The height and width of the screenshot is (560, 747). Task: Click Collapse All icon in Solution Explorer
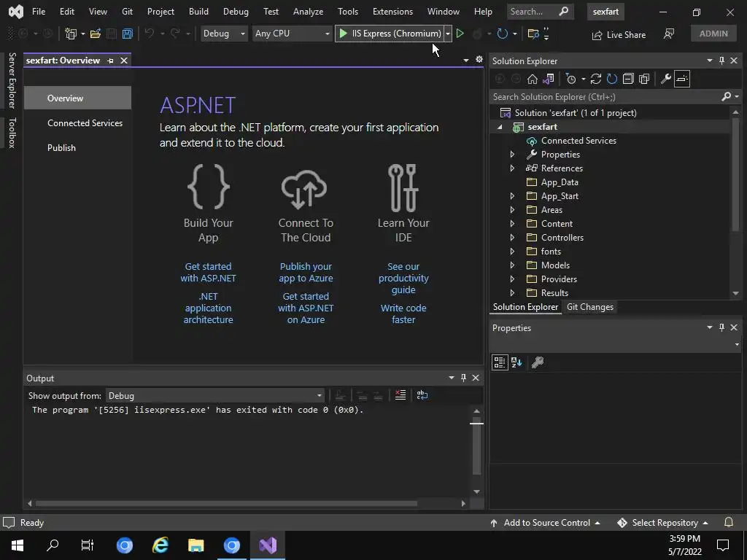pyautogui.click(x=628, y=79)
